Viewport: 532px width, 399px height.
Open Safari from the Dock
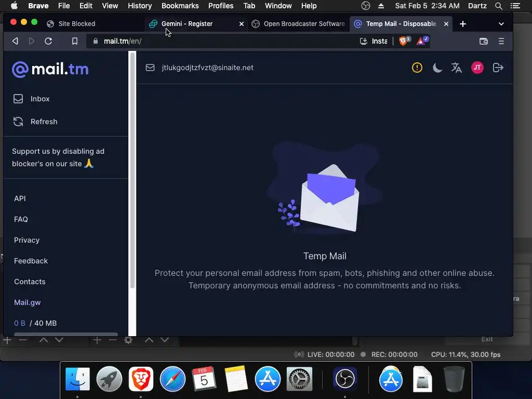pyautogui.click(x=172, y=379)
